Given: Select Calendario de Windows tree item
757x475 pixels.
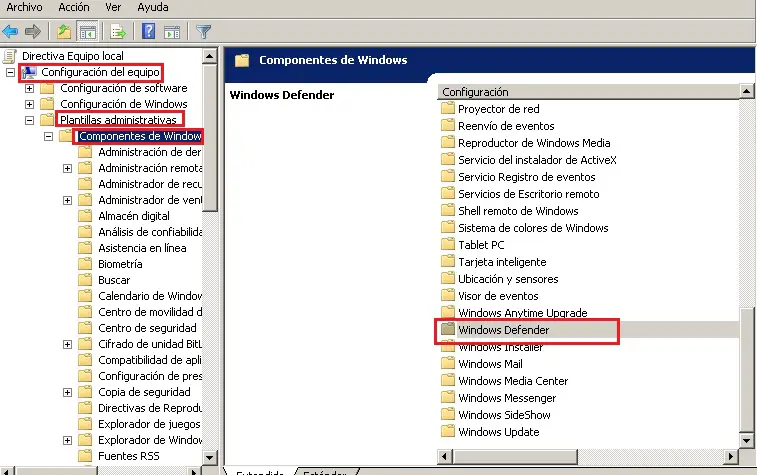Looking at the screenshot, I should coord(150,295).
